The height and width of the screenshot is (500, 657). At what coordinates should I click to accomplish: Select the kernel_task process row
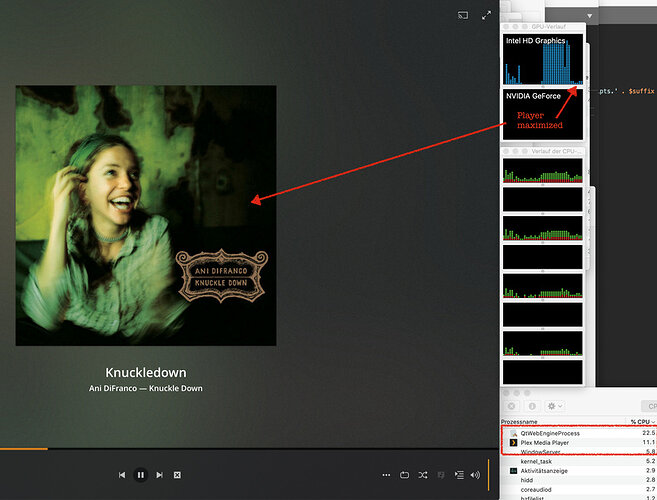(x=579, y=461)
